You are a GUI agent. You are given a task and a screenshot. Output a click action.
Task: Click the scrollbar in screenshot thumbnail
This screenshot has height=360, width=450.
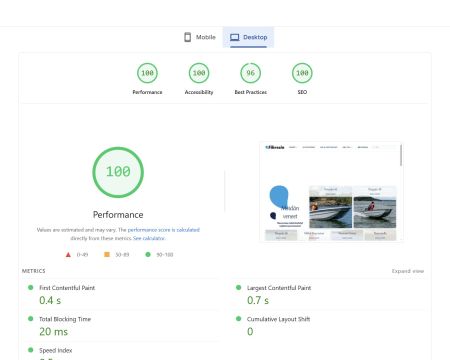pos(401,155)
